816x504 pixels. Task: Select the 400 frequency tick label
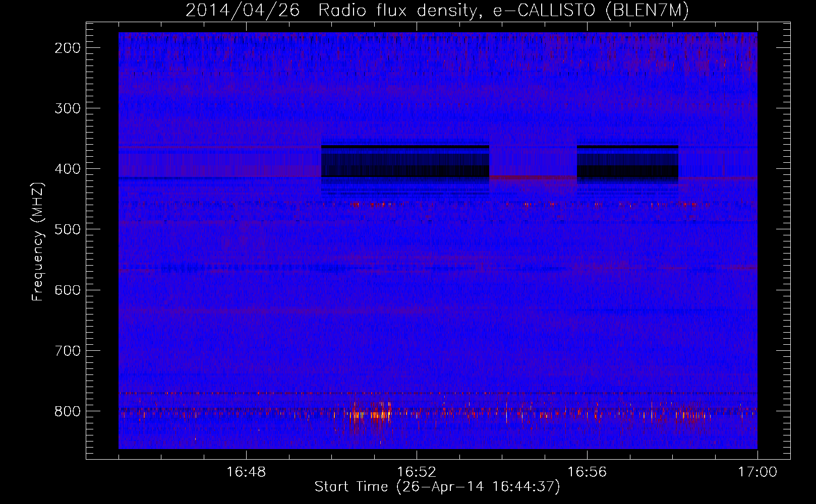pyautogui.click(x=68, y=169)
